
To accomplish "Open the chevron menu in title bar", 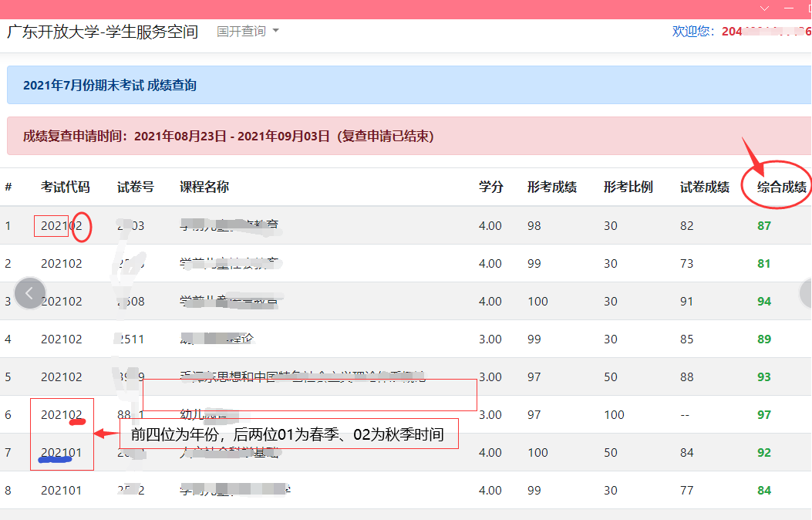I will tap(764, 8).
